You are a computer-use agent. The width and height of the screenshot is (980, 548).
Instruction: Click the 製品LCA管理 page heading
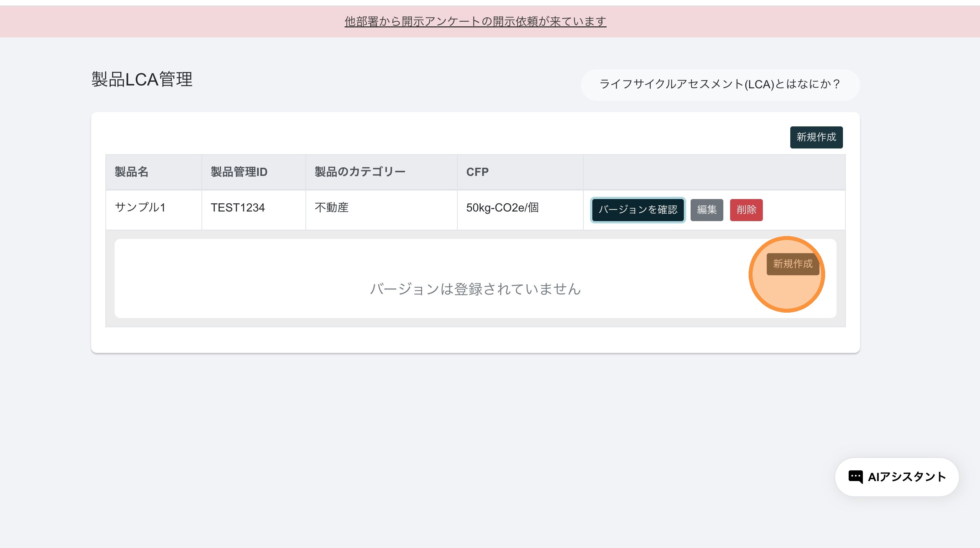(142, 79)
